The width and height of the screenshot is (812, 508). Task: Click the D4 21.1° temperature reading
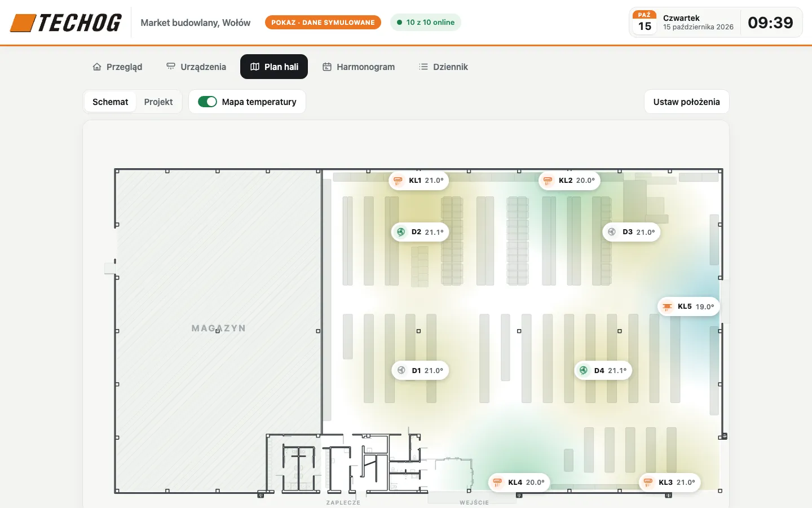click(617, 370)
